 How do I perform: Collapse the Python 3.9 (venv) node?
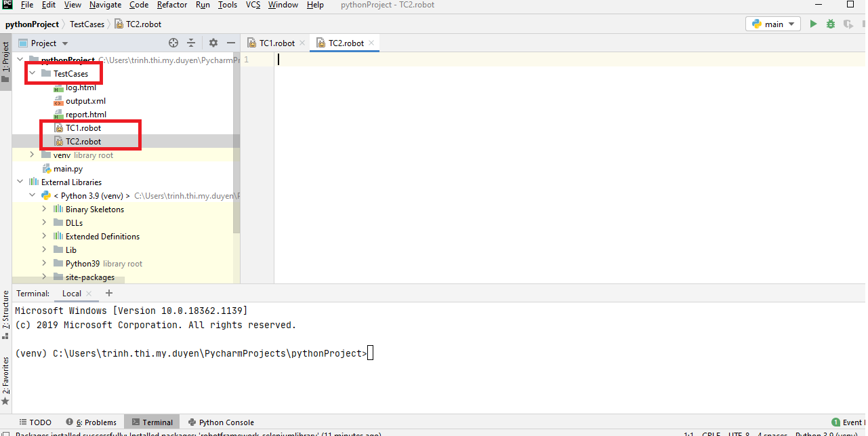32,195
